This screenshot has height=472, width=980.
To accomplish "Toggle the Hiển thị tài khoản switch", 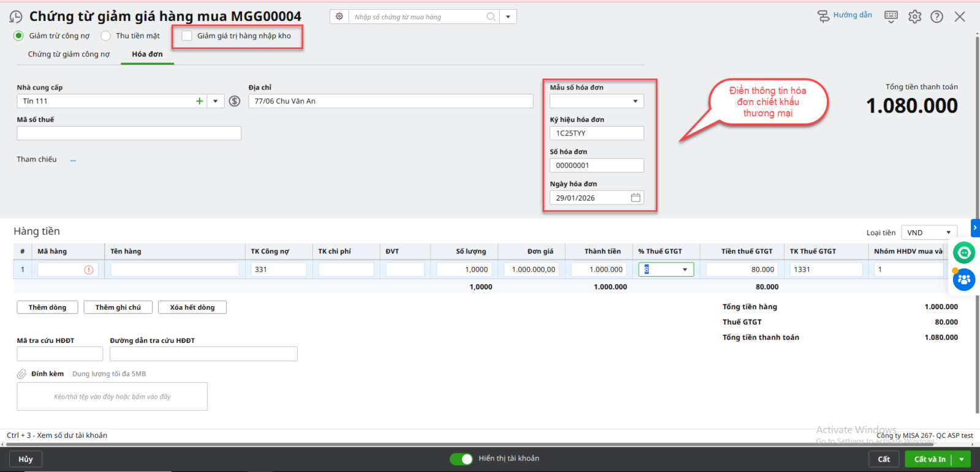I will coord(461,459).
